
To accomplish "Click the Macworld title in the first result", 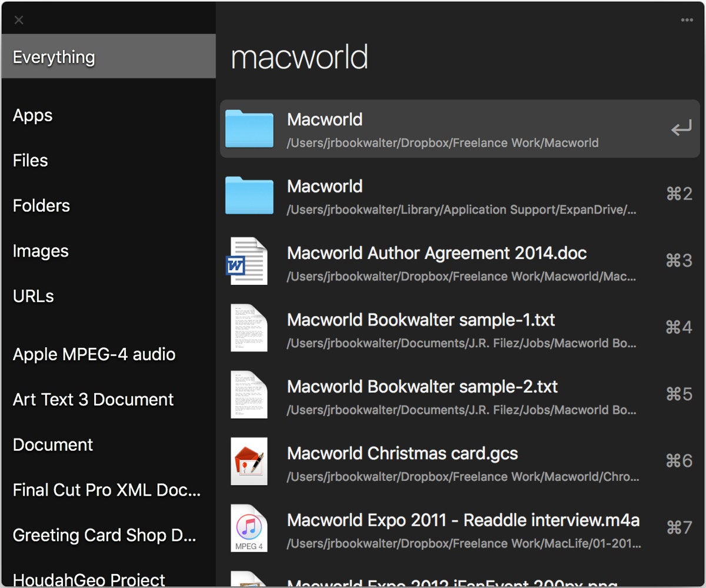I will tap(325, 119).
